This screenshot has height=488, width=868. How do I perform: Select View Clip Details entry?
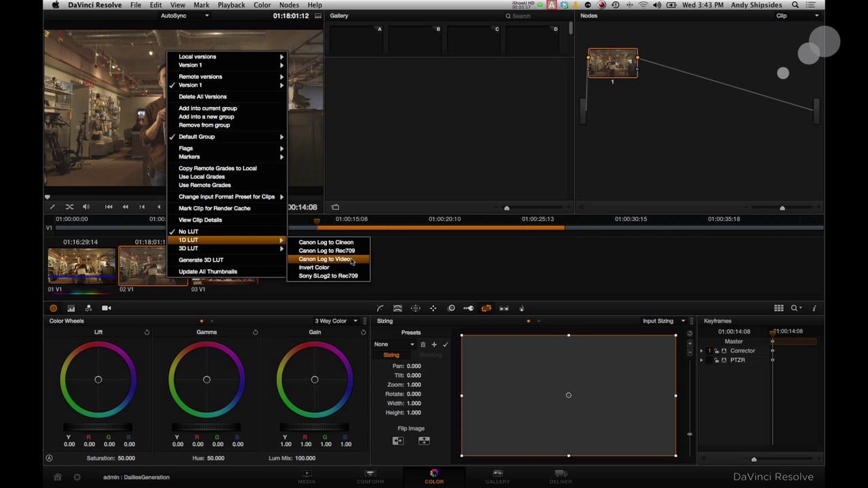pos(227,220)
